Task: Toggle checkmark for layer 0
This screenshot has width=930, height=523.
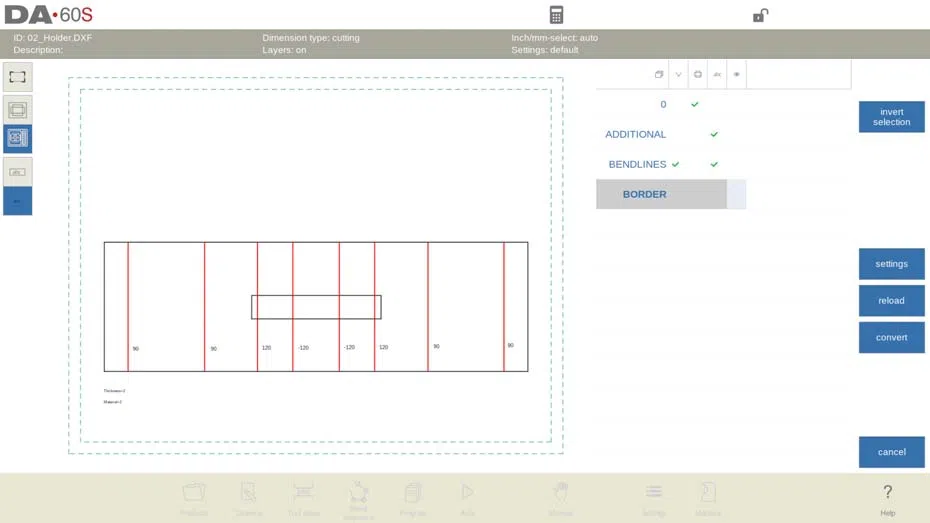Action: (695, 104)
